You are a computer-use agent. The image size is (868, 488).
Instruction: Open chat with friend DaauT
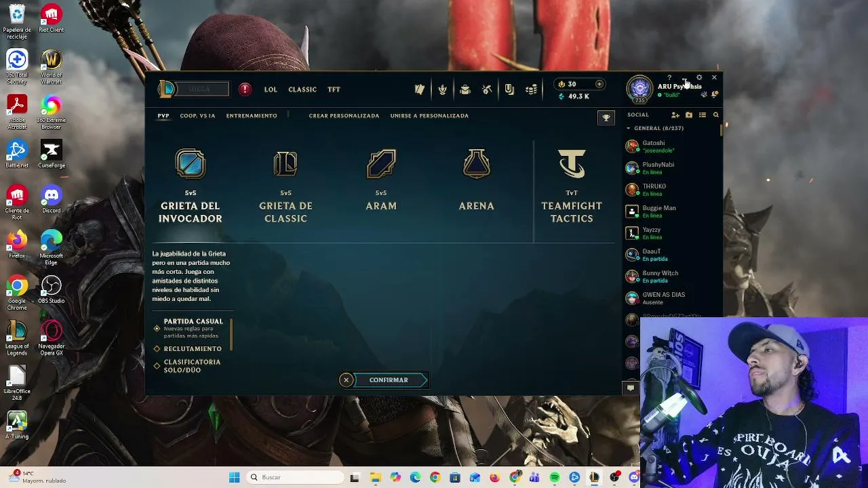coord(671,255)
